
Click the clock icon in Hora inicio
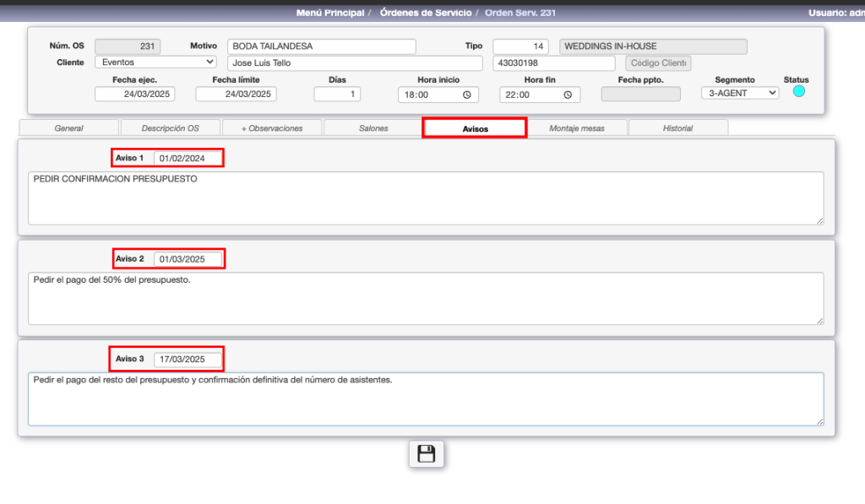tap(467, 95)
